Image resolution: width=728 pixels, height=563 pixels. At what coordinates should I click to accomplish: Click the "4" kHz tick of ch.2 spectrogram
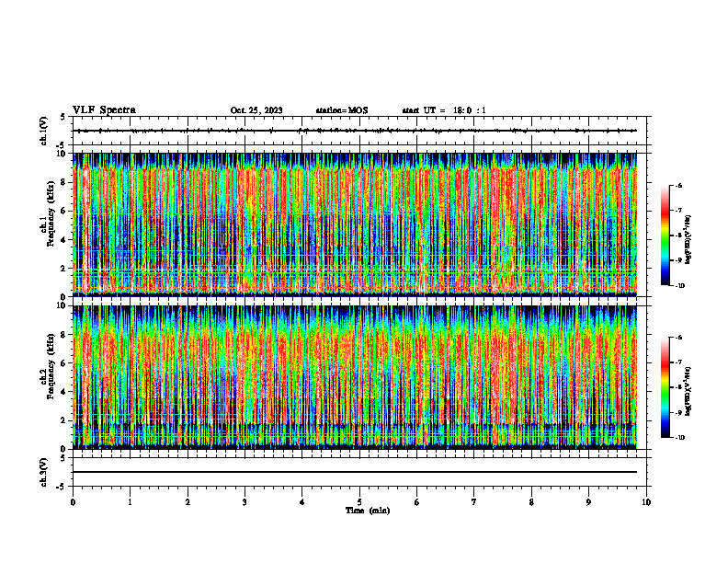pyautogui.click(x=63, y=392)
